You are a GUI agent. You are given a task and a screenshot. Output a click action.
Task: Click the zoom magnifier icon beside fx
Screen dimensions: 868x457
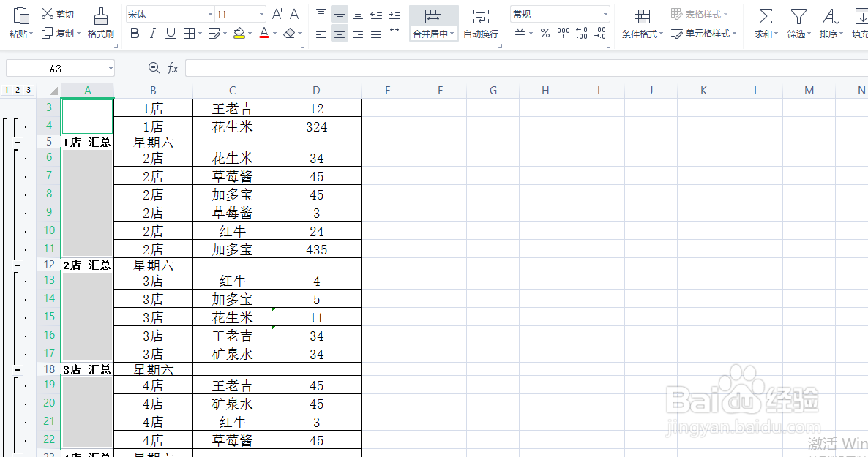[154, 68]
